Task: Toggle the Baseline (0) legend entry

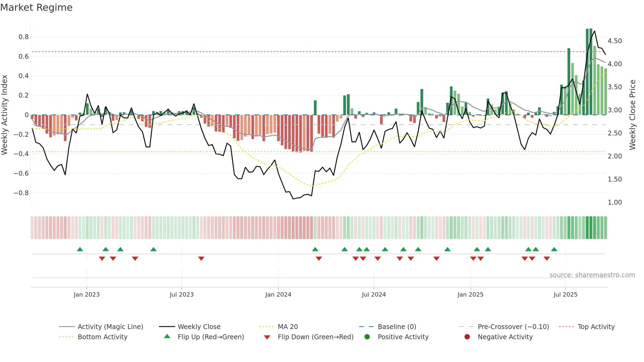Action: 387,327
